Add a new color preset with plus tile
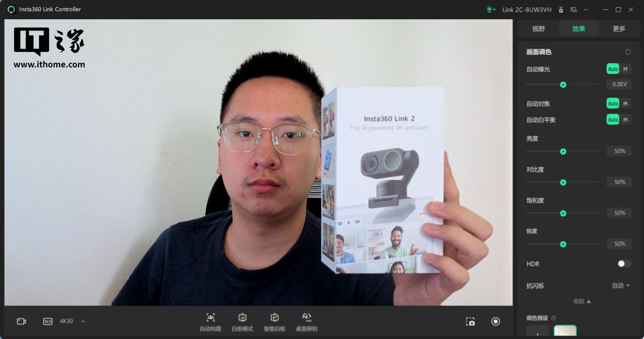 click(538, 331)
